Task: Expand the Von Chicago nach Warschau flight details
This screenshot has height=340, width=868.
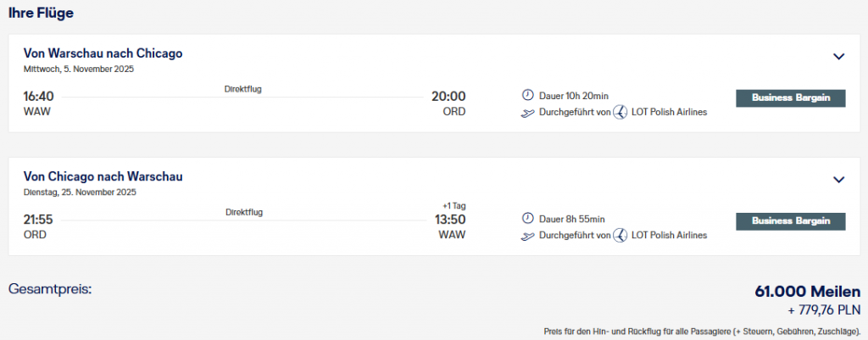Action: click(838, 180)
